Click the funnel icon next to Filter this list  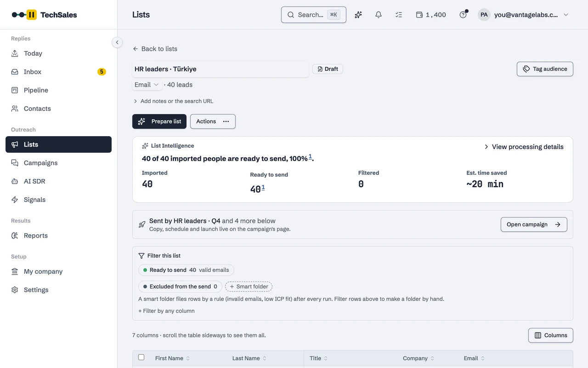(x=141, y=256)
